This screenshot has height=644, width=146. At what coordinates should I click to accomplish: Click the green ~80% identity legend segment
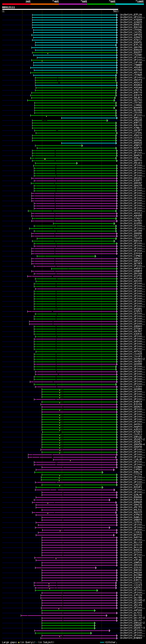101,4
